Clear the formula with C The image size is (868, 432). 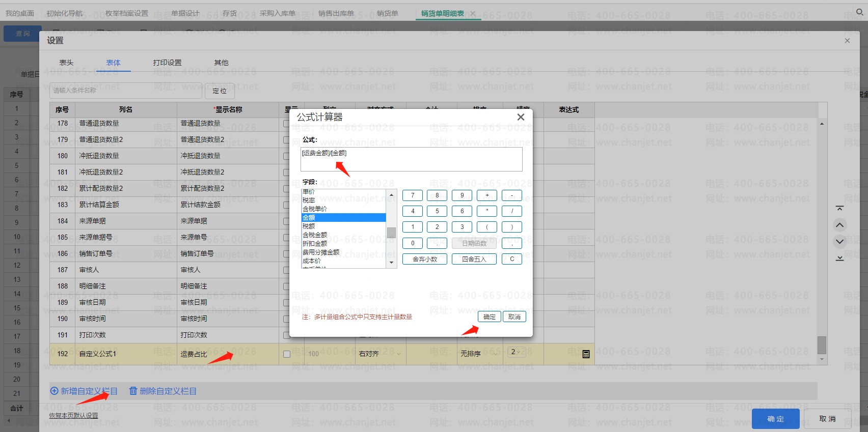(512, 259)
